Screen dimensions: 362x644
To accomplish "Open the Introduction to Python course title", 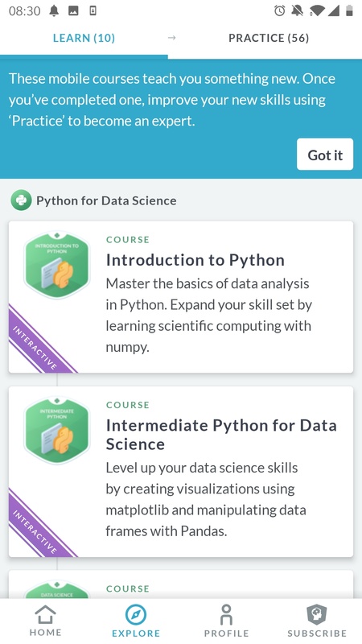I will pyautogui.click(x=195, y=260).
